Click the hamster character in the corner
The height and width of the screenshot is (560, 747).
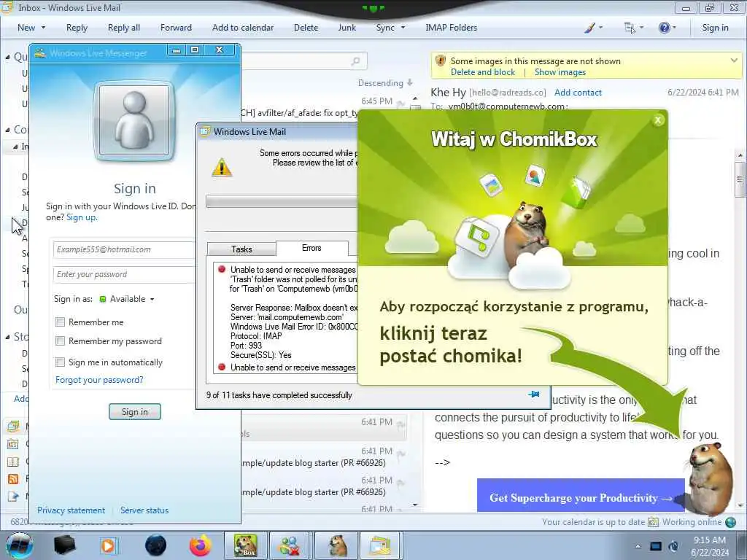point(709,478)
